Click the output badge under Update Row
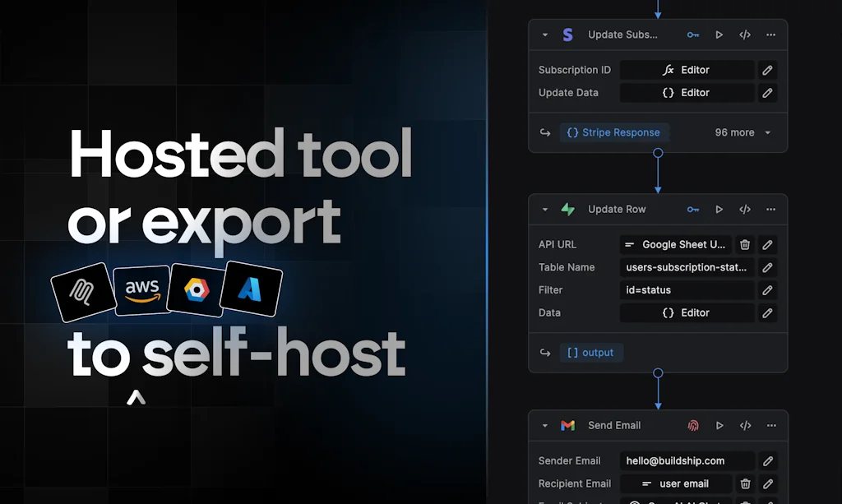Image resolution: width=842 pixels, height=504 pixels. [x=591, y=352]
